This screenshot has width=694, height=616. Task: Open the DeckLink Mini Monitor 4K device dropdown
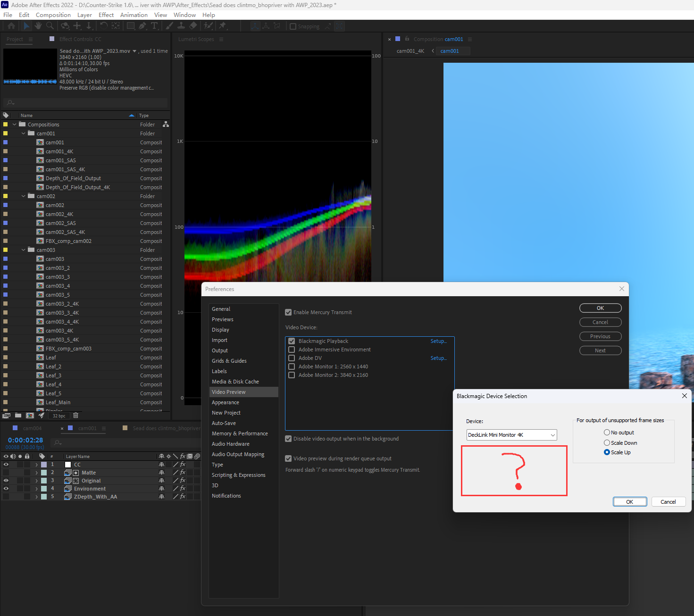tap(552, 434)
